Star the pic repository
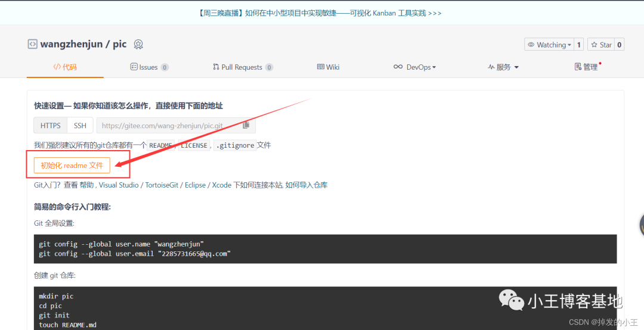 click(601, 44)
